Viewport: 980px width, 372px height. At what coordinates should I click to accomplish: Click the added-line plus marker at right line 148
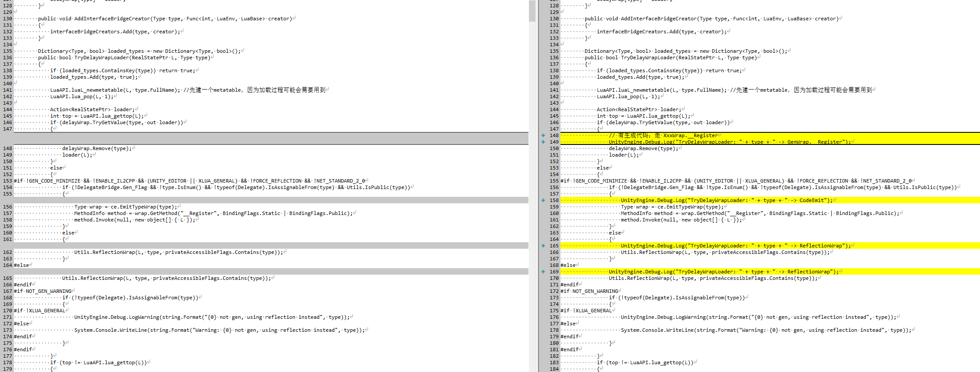pos(543,135)
